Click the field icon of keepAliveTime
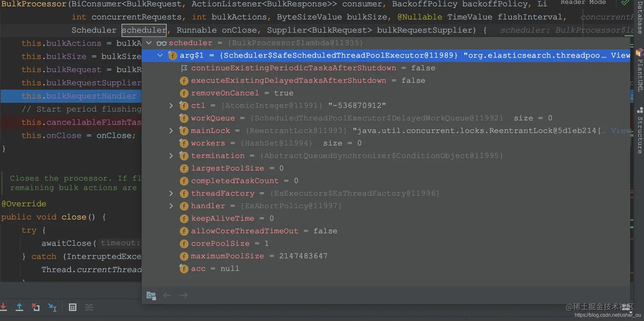This screenshot has width=644, height=321. 184,219
